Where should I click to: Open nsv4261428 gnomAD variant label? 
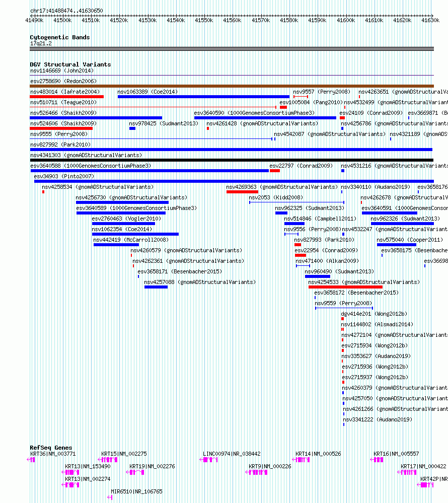click(262, 123)
